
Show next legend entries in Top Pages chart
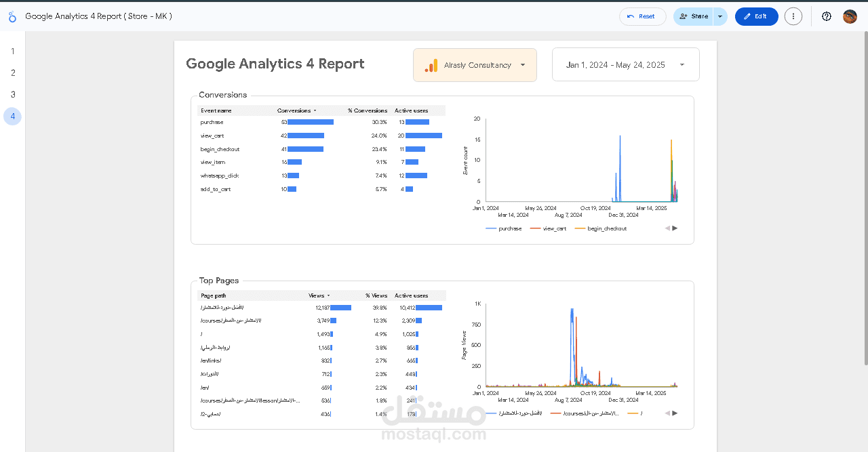(x=675, y=413)
